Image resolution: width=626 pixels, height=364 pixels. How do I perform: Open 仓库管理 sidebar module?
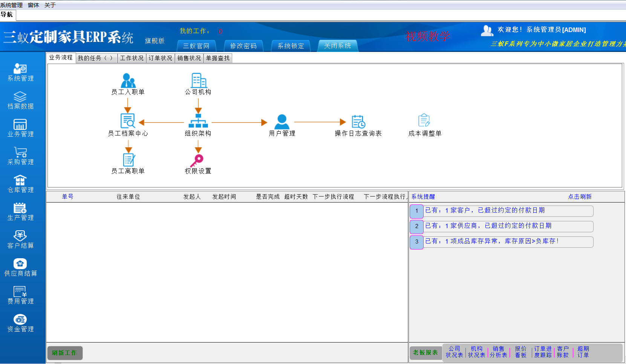pyautogui.click(x=20, y=184)
